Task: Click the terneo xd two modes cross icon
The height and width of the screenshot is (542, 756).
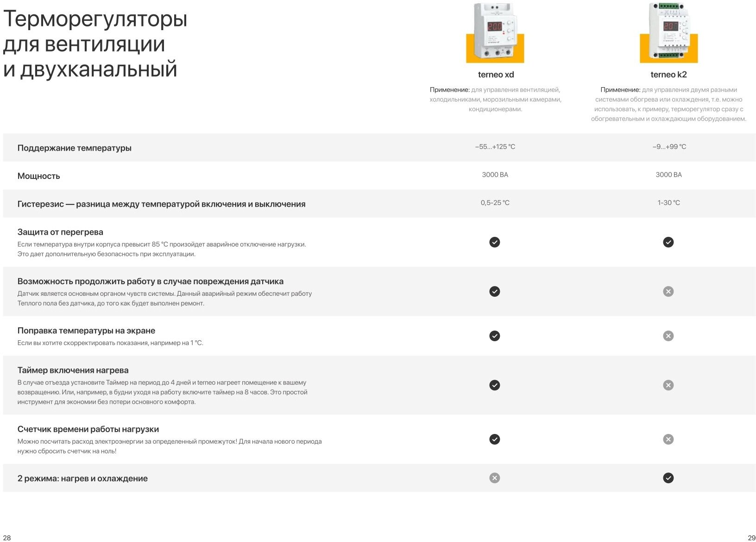Action: (x=495, y=478)
